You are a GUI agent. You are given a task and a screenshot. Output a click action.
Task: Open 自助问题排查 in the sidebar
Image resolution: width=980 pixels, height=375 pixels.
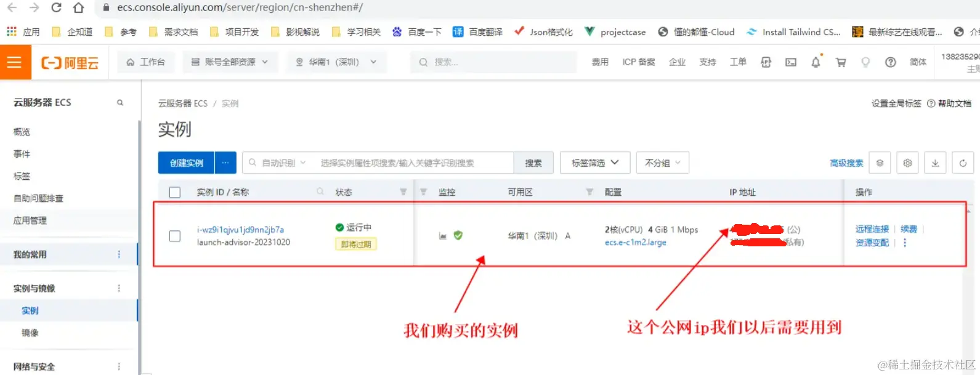(x=39, y=198)
